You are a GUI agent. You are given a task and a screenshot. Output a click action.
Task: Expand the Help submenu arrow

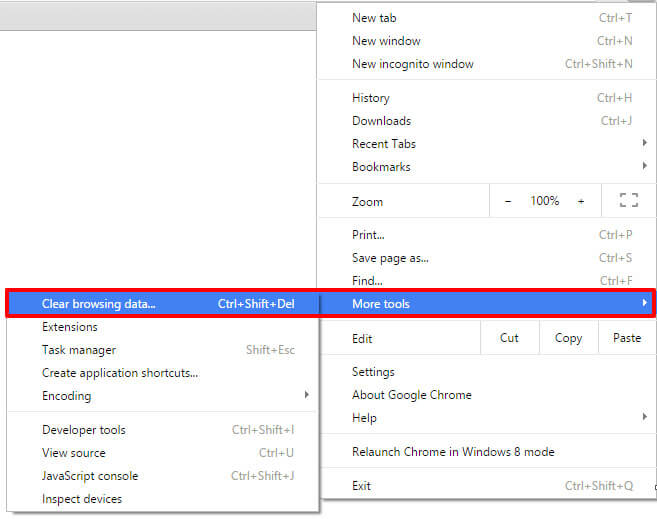[x=644, y=417]
